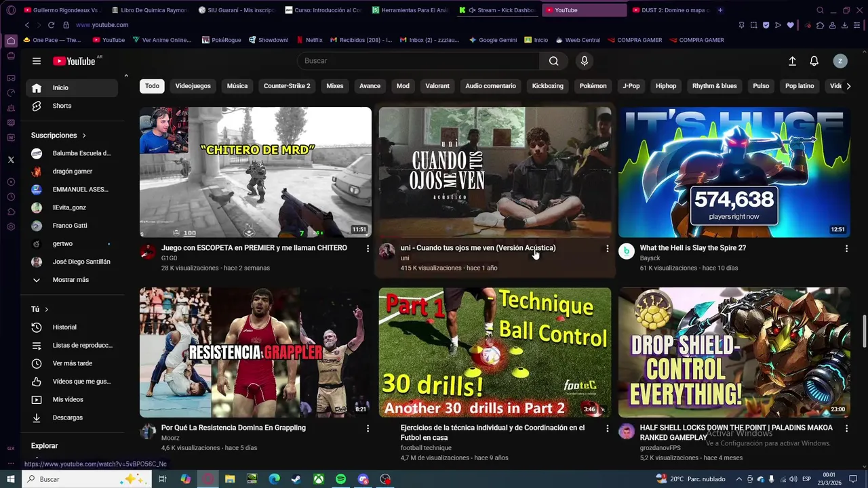Open Xbox app from the Windows taskbar

(319, 479)
